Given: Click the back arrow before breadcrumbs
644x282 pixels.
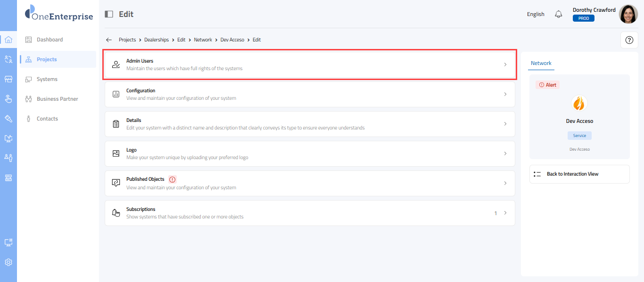Looking at the screenshot, I should [109, 40].
